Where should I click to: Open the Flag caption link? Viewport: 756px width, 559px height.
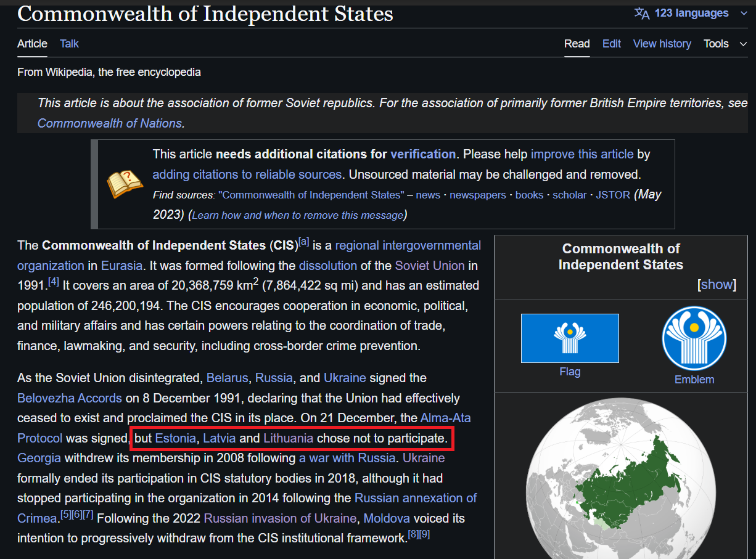click(570, 372)
